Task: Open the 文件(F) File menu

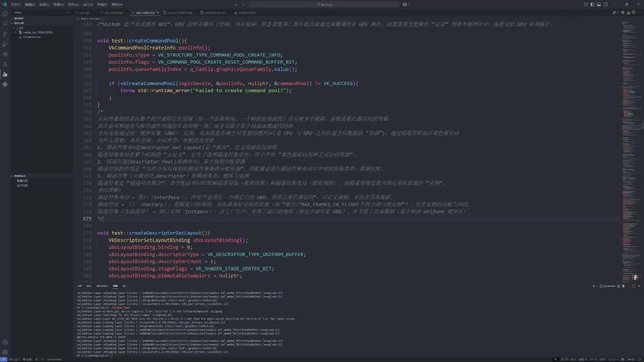Action: 16,4
